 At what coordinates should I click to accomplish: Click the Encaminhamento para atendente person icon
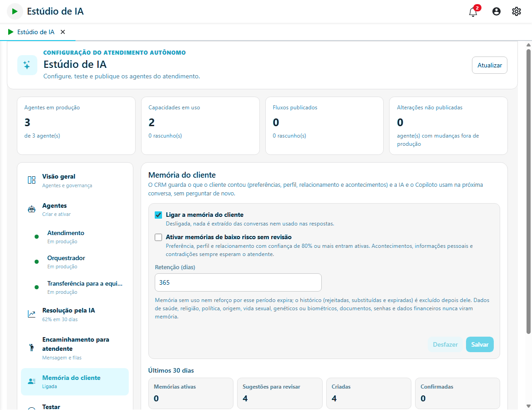[x=31, y=348]
